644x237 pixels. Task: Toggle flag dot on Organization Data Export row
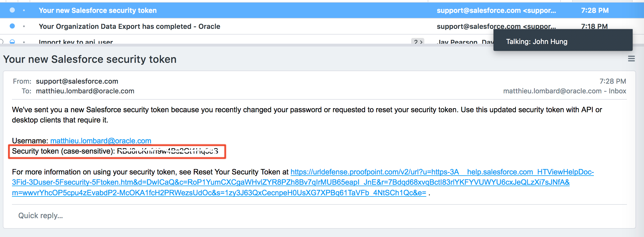(x=24, y=26)
